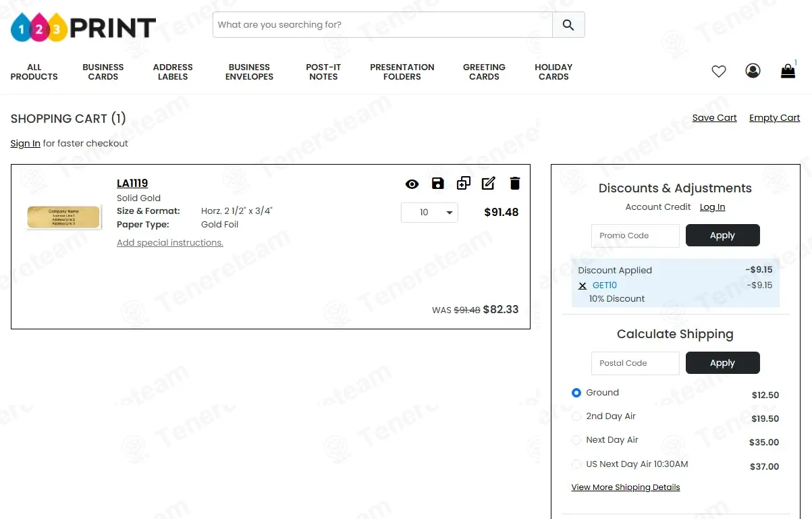Click the Gold Foil paper type value
The image size is (812, 519).
point(220,225)
